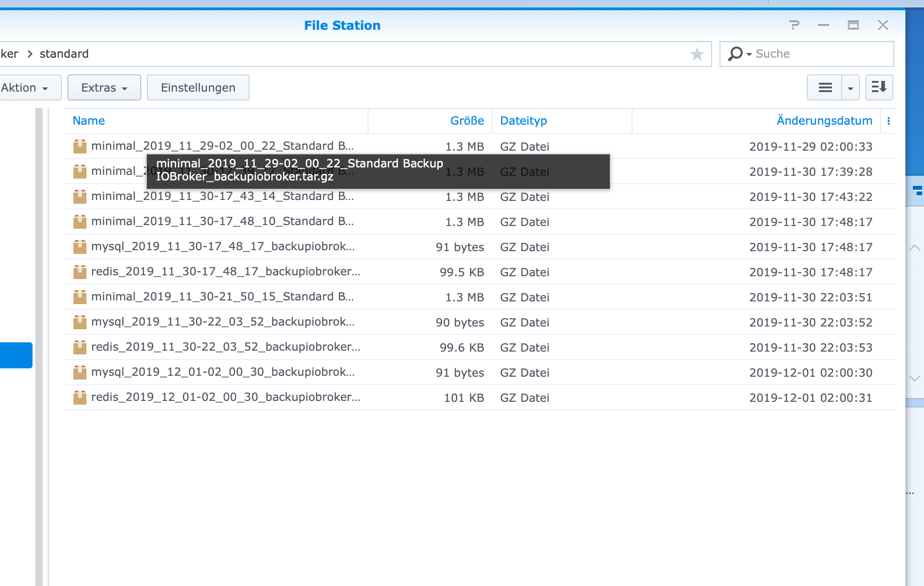Select file name redis_2019_12_01-02_00_30_backupiobroker...
The width and height of the screenshot is (924, 586).
pos(226,397)
